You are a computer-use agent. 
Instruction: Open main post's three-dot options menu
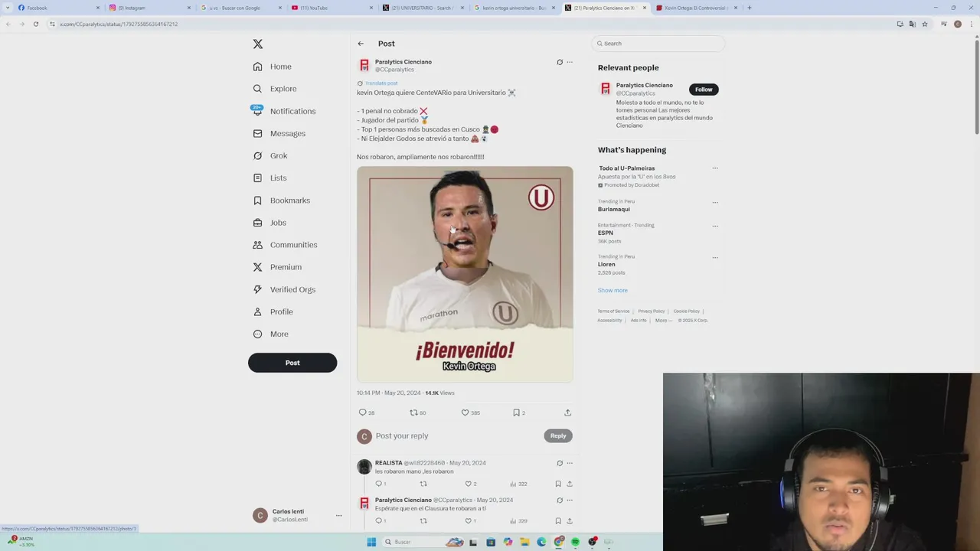pos(570,62)
